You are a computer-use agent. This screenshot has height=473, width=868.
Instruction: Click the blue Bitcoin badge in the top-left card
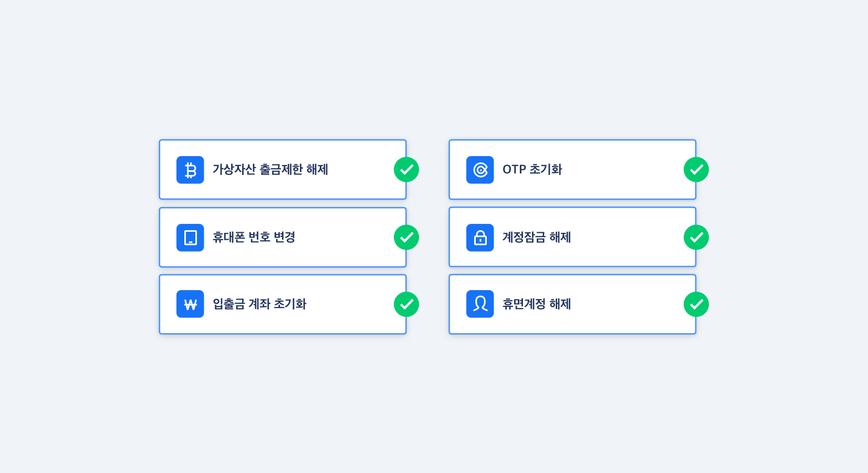pyautogui.click(x=190, y=169)
